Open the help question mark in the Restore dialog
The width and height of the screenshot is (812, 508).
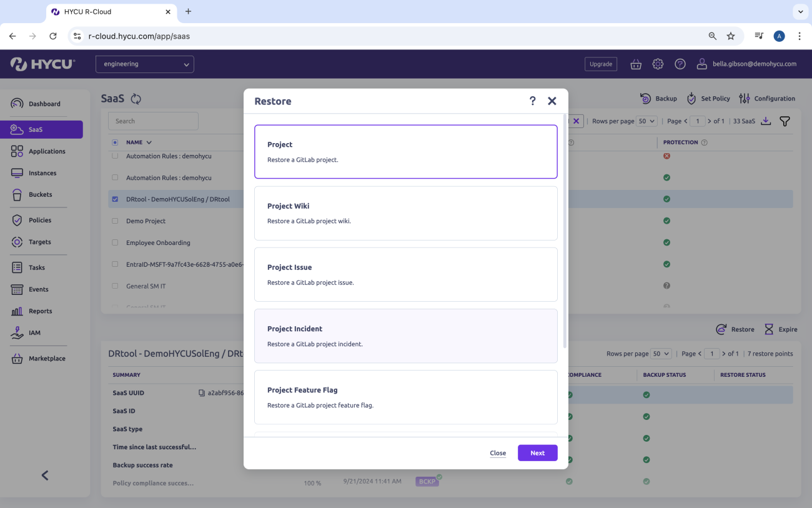(532, 101)
